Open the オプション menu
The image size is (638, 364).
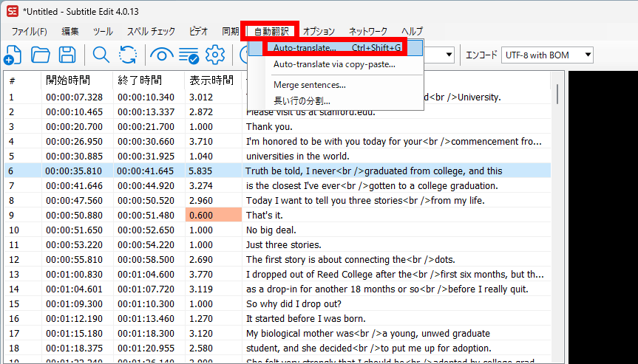(319, 31)
